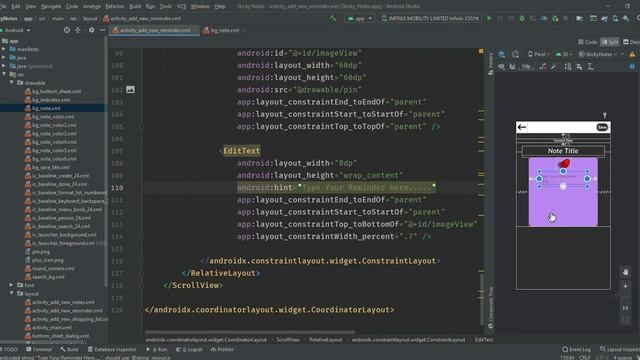Click the yellow warning icon in design toolbar

click(632, 54)
